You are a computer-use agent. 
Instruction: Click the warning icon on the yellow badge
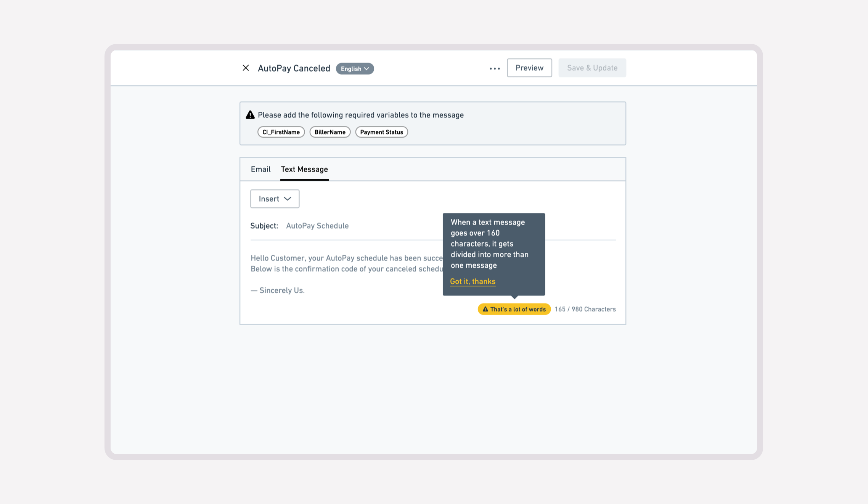point(485,309)
